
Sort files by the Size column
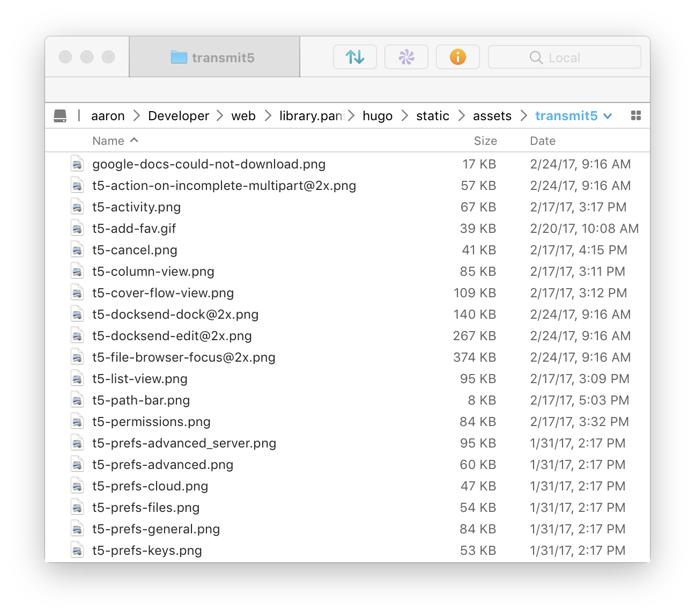coord(485,140)
